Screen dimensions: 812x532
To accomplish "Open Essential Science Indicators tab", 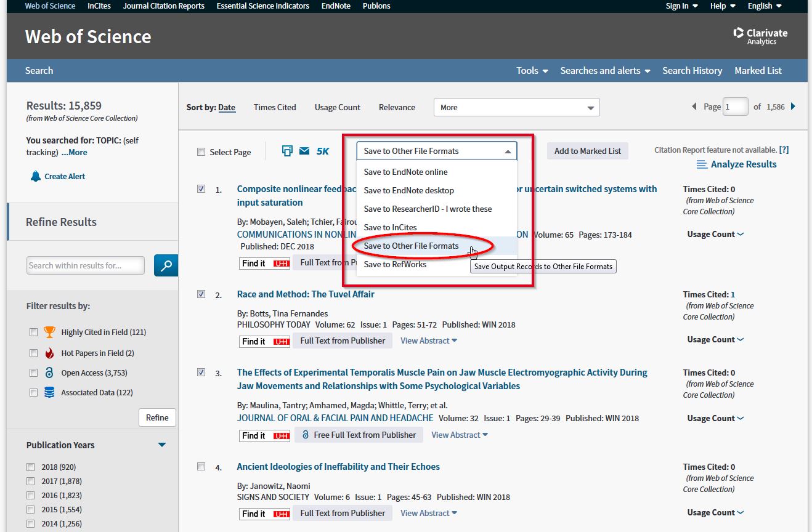I will tap(263, 6).
